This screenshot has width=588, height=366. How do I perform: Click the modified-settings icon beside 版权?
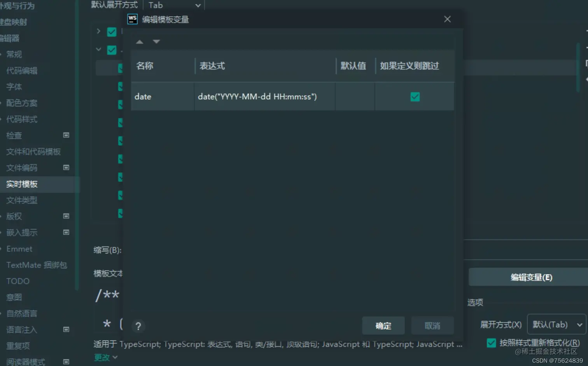click(66, 216)
